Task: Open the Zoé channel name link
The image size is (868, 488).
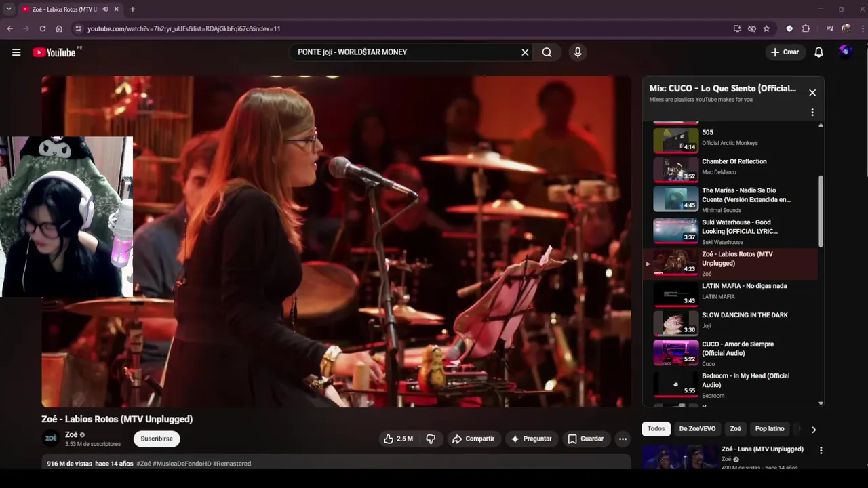Action: click(71, 434)
